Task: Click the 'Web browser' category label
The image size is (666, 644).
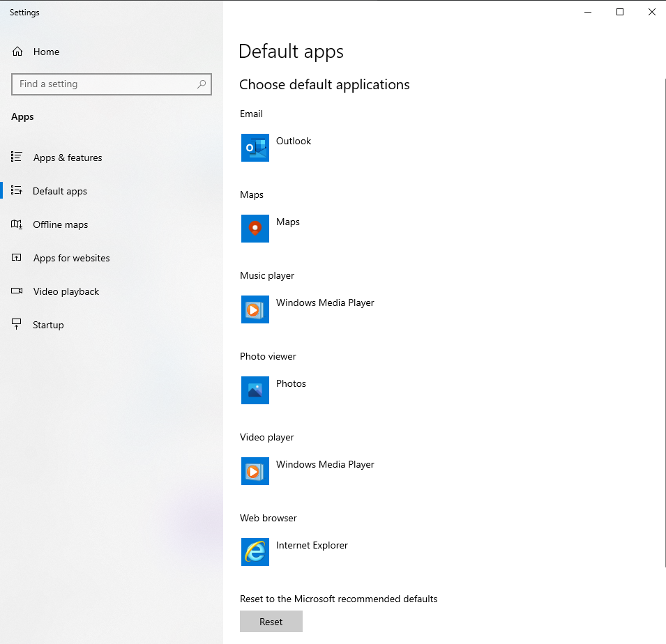Action: [x=268, y=518]
